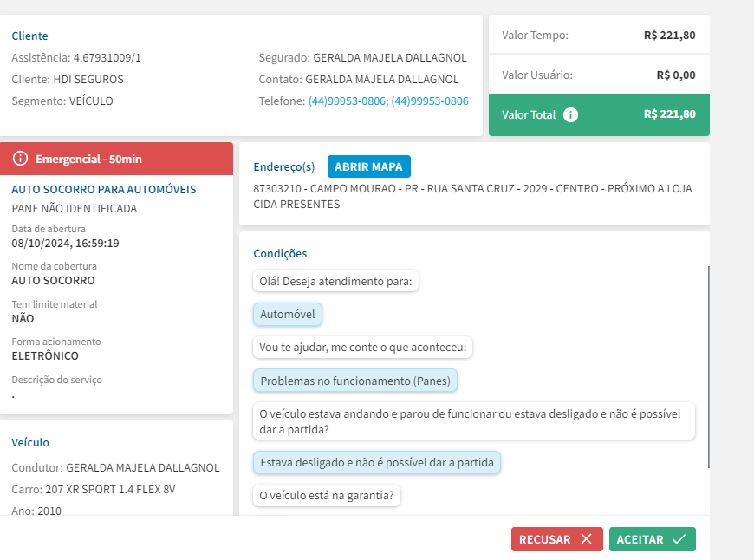The width and height of the screenshot is (754, 560).
Task: Click the Valor Usuário amount R$ 0,00
Action: coord(675,75)
